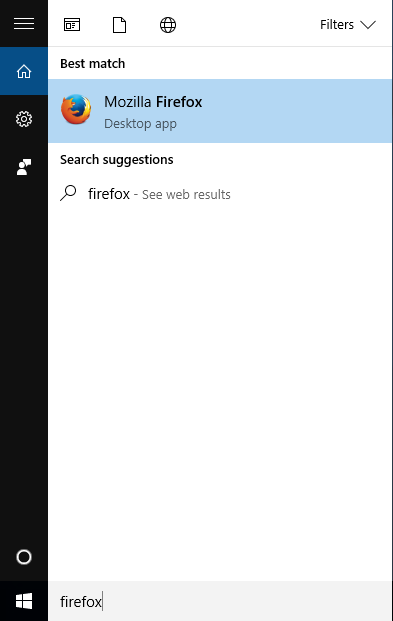Open firefox web results suggestion
This screenshot has width=393, height=621.
coord(220,194)
